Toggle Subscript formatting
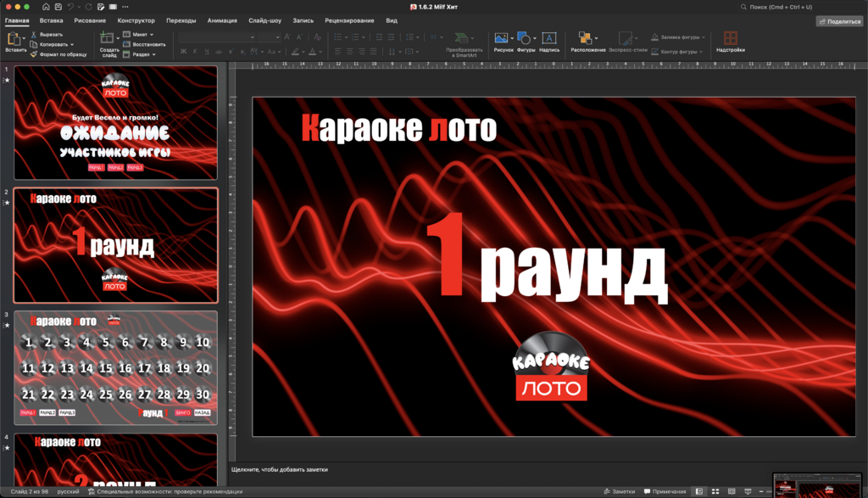Viewport: 868px width, 498px height. 242,52
